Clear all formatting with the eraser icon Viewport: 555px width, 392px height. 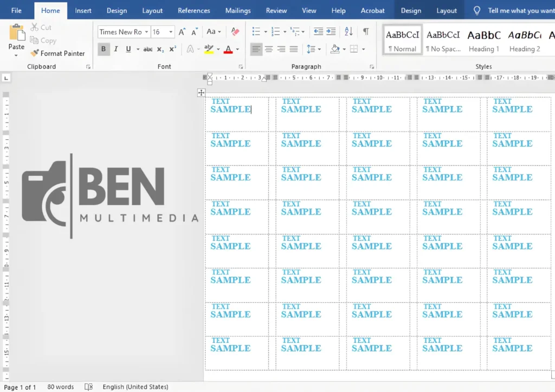coord(234,31)
